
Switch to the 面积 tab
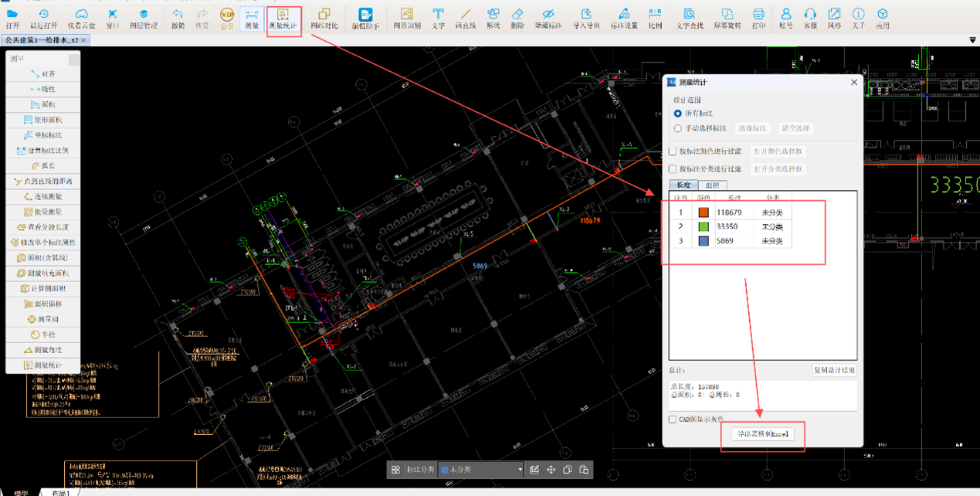pyautogui.click(x=711, y=185)
